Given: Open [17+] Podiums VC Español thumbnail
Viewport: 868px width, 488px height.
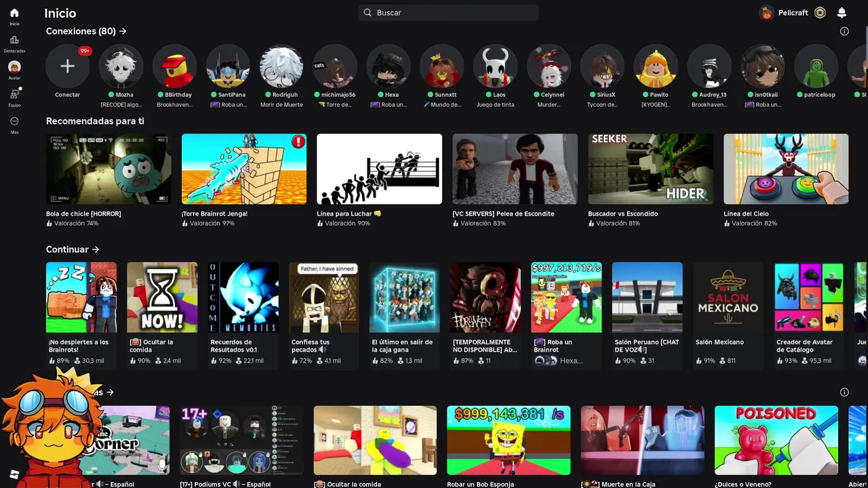Looking at the screenshot, I should (241, 441).
